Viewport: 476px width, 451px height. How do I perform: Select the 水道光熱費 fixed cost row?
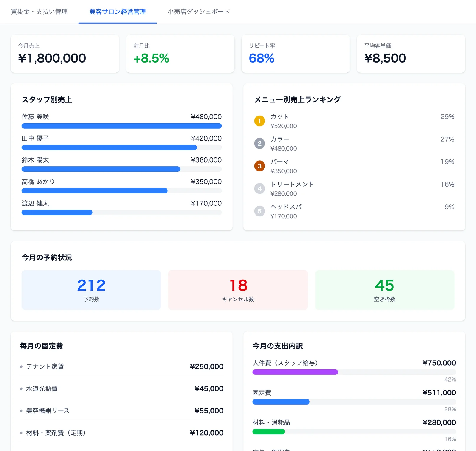coord(122,388)
